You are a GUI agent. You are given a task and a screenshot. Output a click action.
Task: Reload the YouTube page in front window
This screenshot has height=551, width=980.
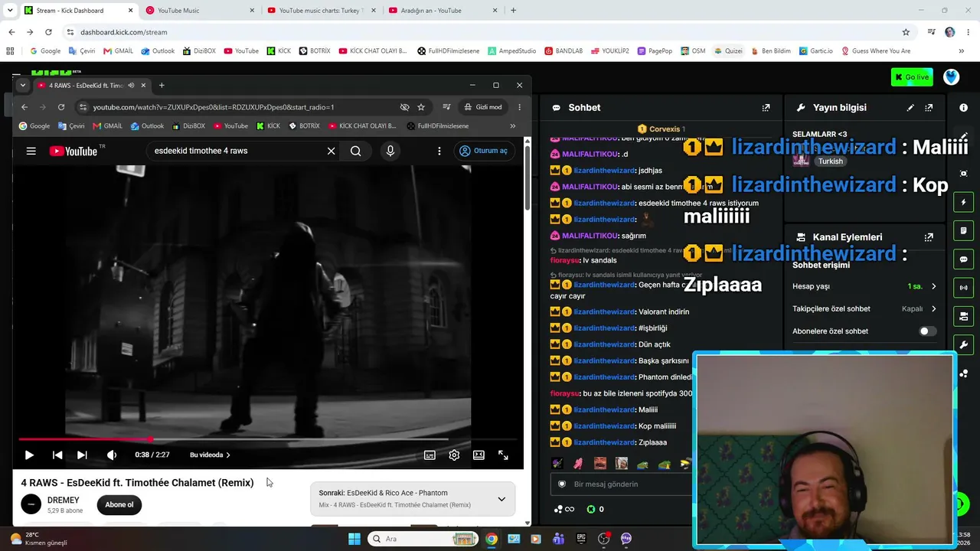[61, 107]
